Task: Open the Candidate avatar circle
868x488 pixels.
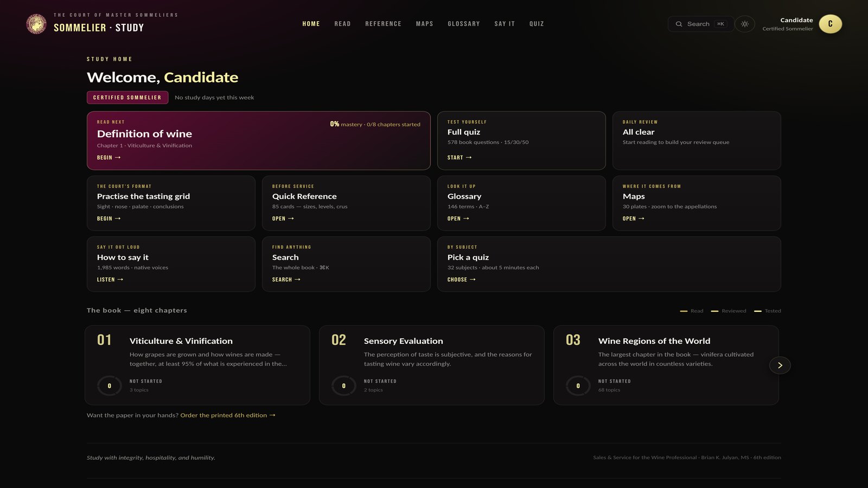Action: tap(830, 24)
